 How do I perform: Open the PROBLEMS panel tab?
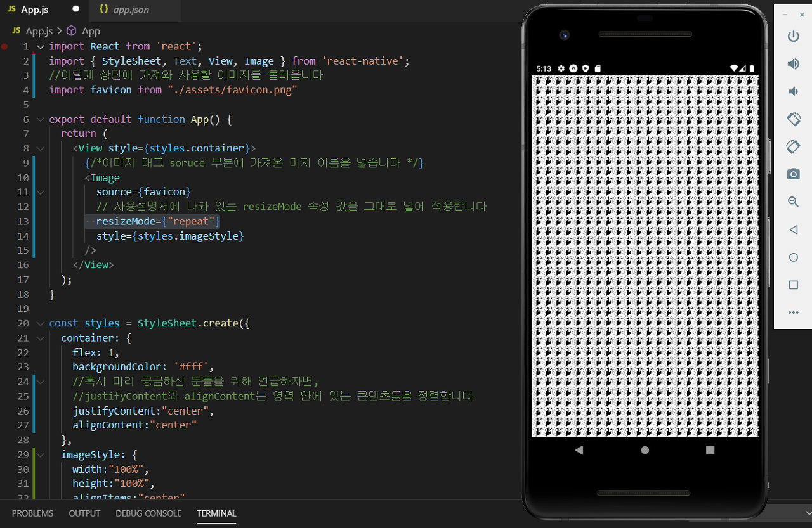tap(33, 513)
